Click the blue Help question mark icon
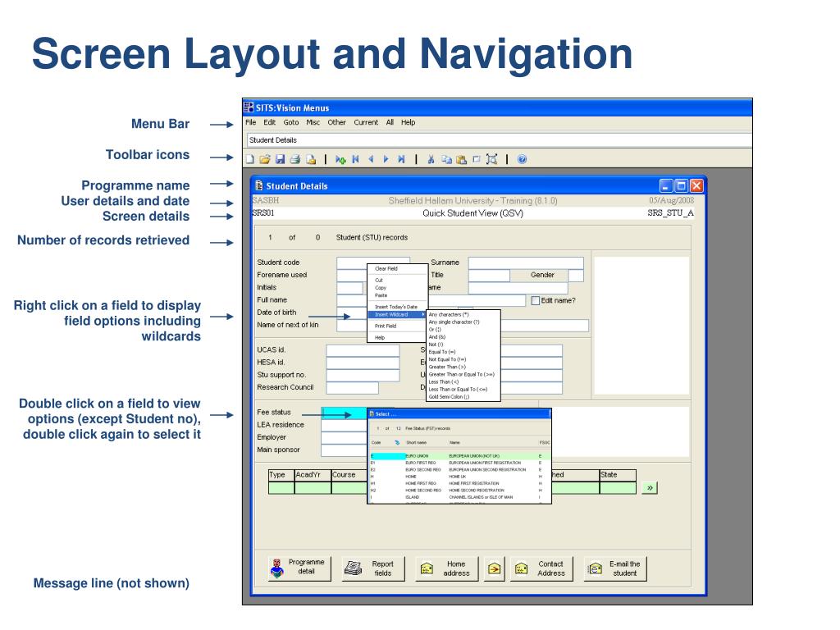Image resolution: width=840 pixels, height=630 pixels. pyautogui.click(x=522, y=160)
